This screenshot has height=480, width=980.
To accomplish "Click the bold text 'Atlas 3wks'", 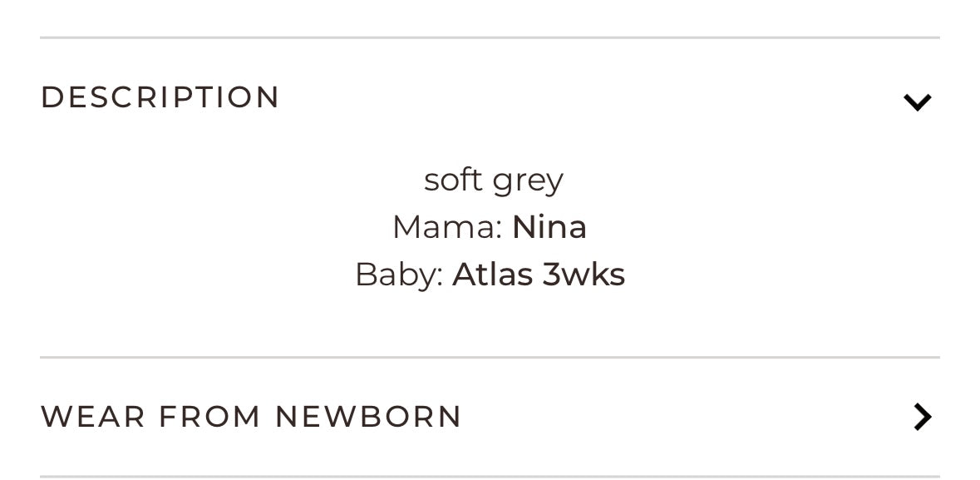I will point(539,274).
